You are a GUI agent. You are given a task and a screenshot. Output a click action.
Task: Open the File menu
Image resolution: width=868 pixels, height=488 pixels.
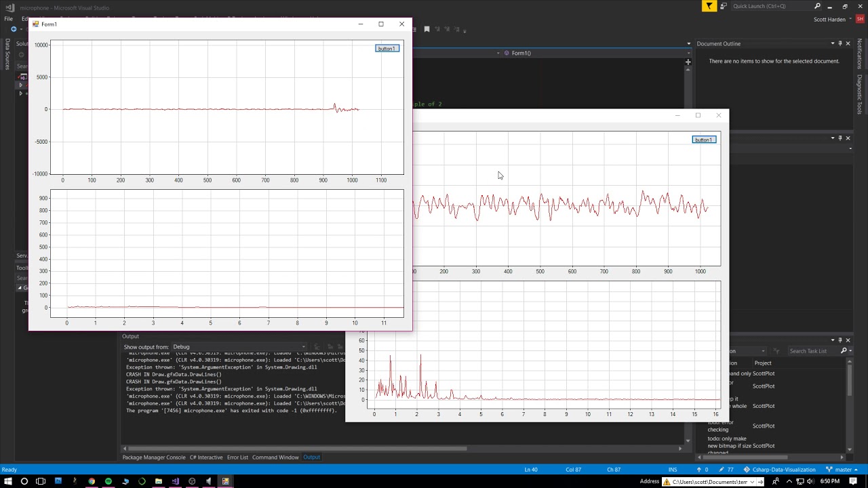coord(8,19)
